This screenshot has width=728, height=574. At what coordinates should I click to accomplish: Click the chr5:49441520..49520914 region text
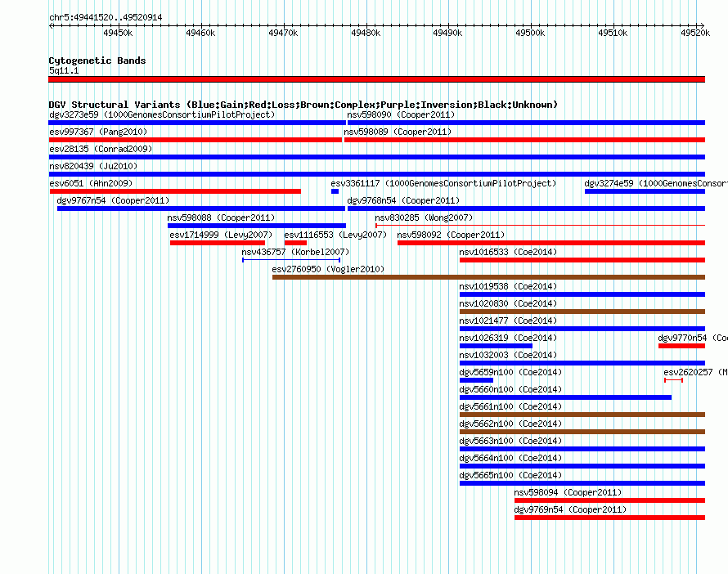(x=106, y=18)
